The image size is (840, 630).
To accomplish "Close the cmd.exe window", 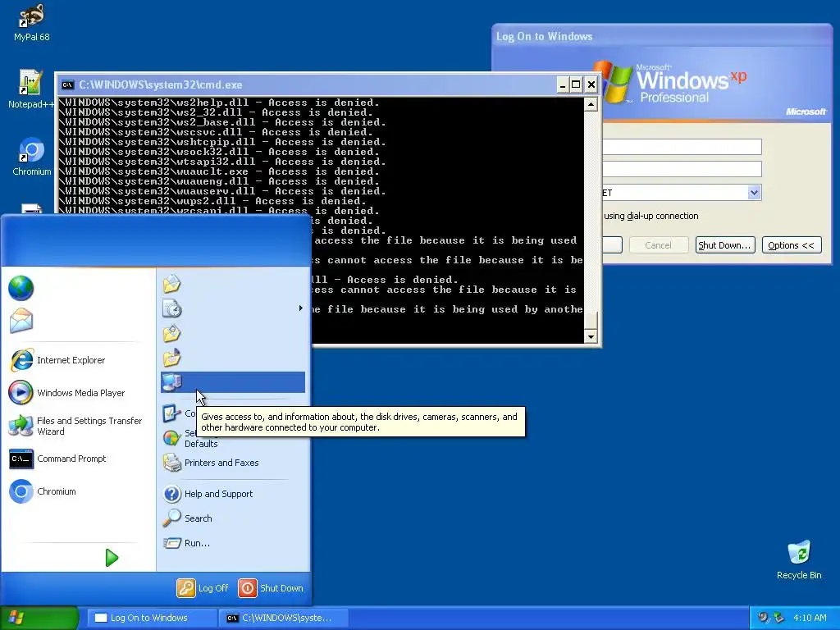I will (591, 84).
